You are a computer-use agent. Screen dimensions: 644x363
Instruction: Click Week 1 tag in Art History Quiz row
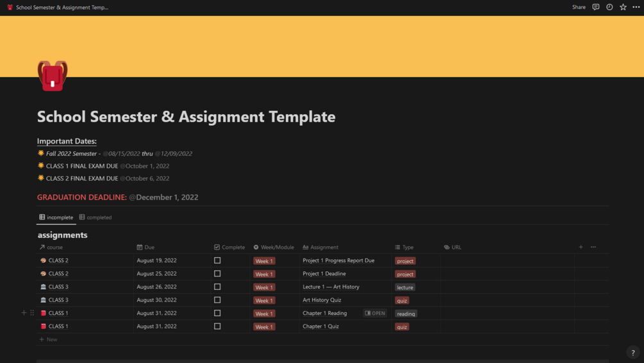[264, 300]
